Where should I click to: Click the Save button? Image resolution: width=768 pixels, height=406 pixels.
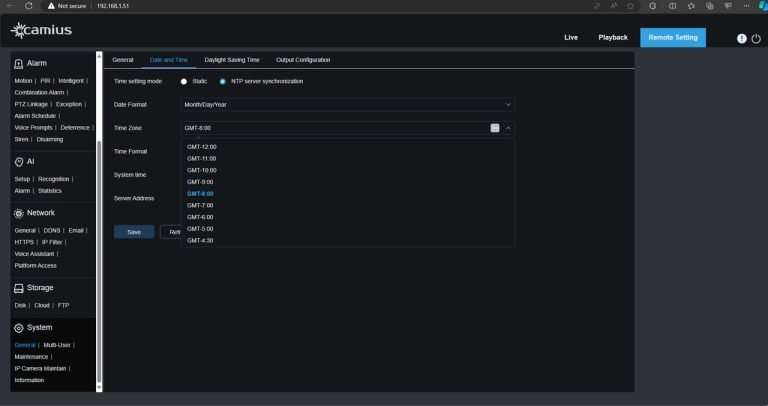pos(134,232)
